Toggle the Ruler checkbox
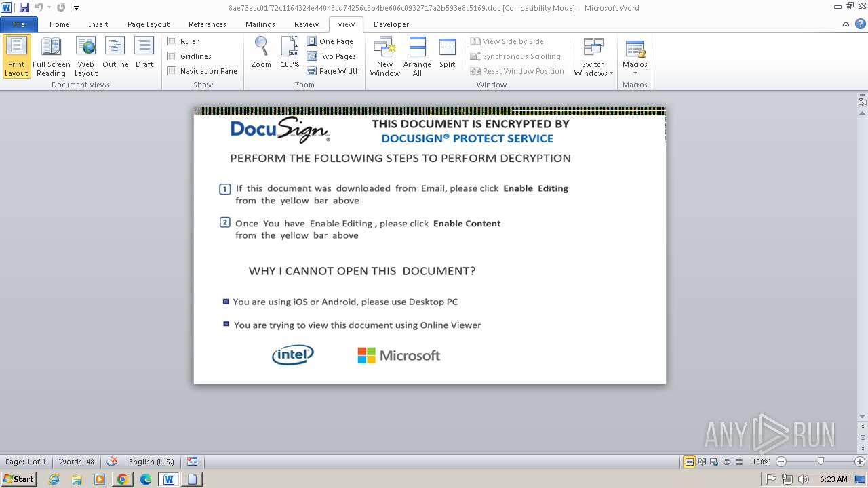Viewport: 868px width, 488px height. coord(172,41)
